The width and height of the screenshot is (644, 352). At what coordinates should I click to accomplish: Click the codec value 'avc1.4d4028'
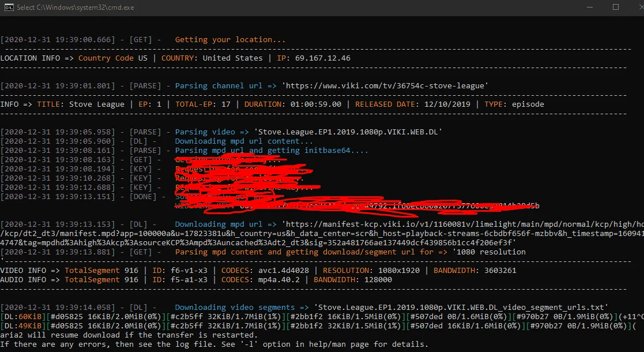(284, 270)
